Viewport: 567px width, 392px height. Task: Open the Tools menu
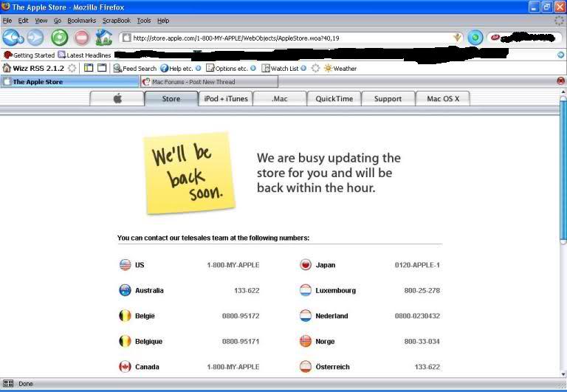[x=144, y=21]
